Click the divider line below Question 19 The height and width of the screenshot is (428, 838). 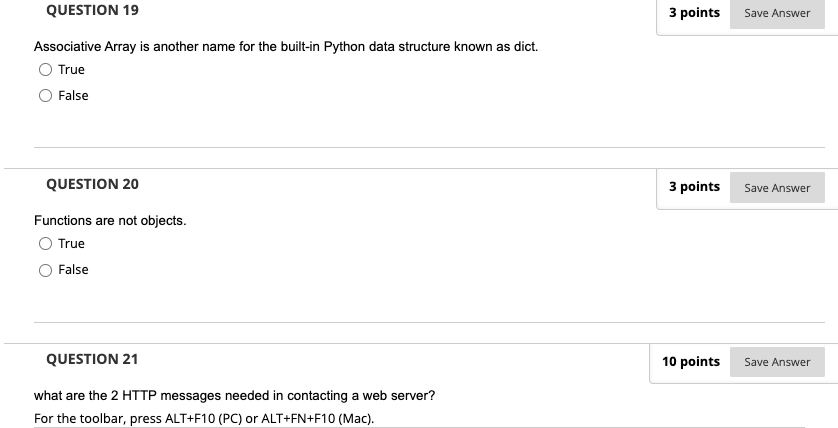[x=429, y=147]
